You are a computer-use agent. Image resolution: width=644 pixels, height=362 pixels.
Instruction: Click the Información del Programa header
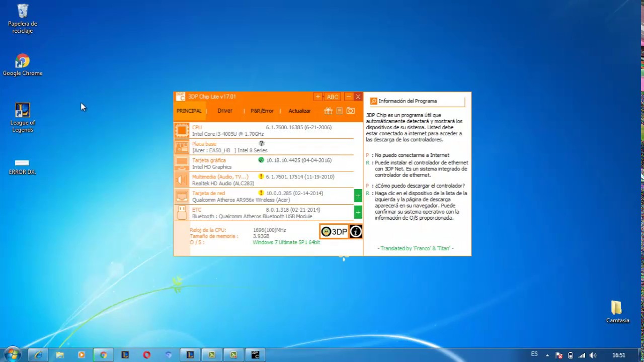(408, 101)
